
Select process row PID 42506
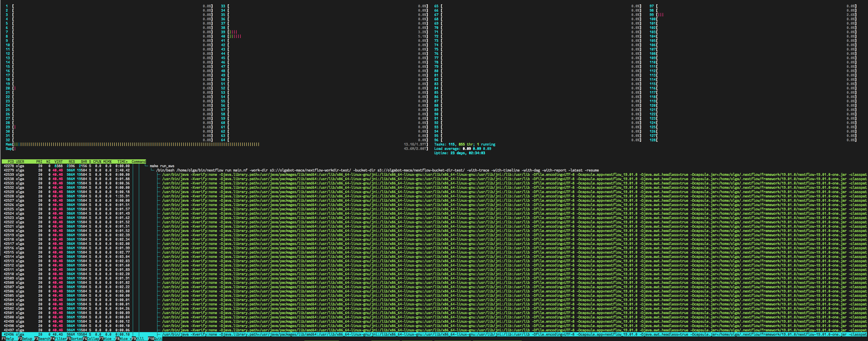tap(434, 291)
